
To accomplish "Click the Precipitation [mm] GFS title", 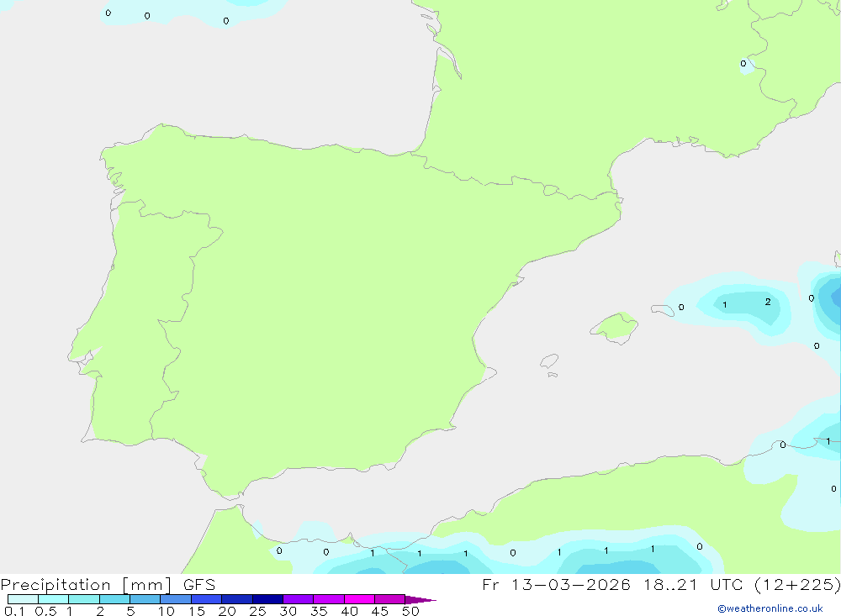I will coord(108,584).
